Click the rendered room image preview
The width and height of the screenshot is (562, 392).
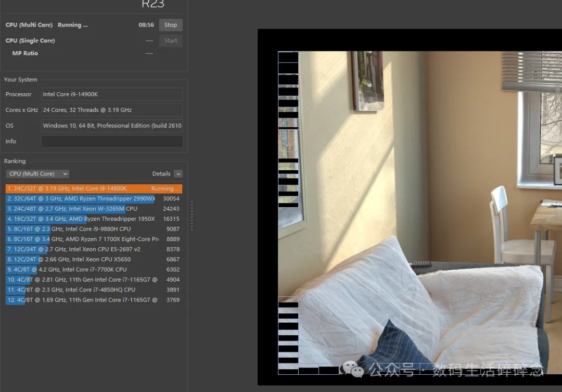[x=420, y=213]
